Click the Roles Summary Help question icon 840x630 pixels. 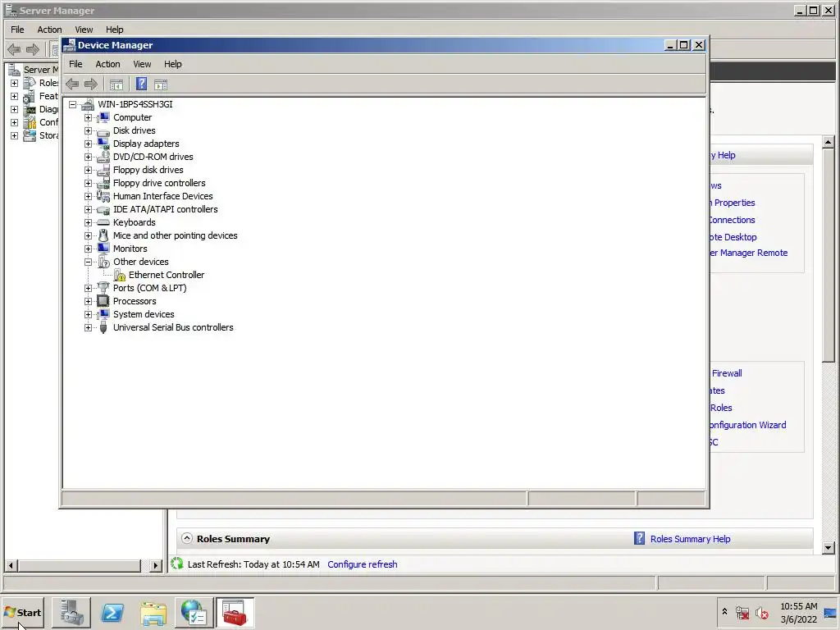639,538
